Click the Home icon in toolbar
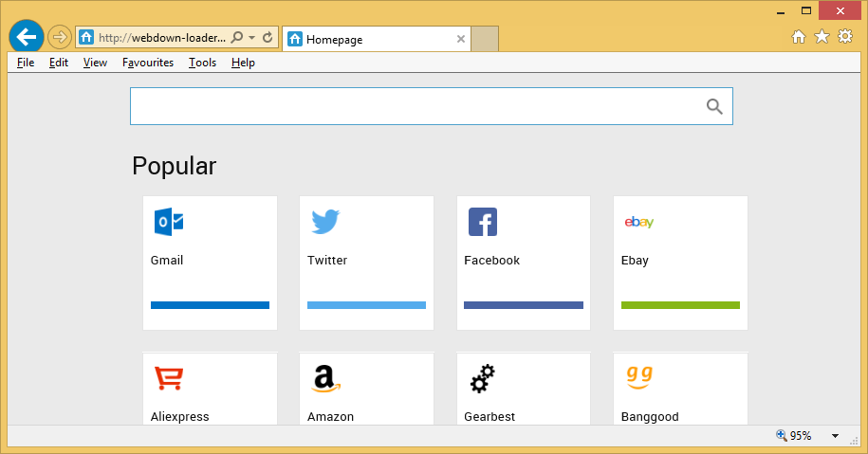Screen dimensions: 868x454 click(798, 37)
